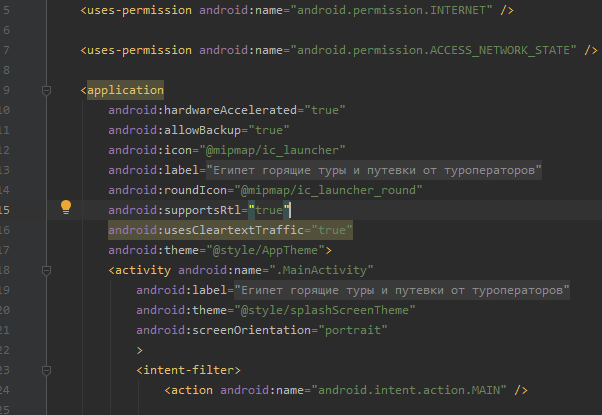The width and height of the screenshot is (602, 415).
Task: Click the supportsRtl true value
Action: [x=269, y=210]
